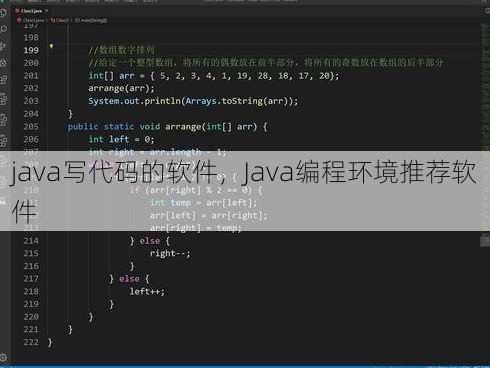Click the breadcrumb path below the editor tab
The width and height of the screenshot is (490, 368).
coord(62,20)
